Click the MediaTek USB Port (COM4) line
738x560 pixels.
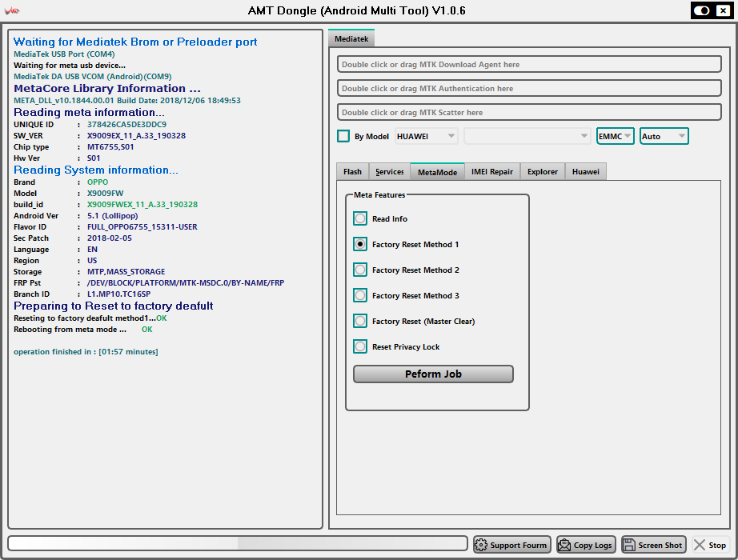tap(64, 54)
